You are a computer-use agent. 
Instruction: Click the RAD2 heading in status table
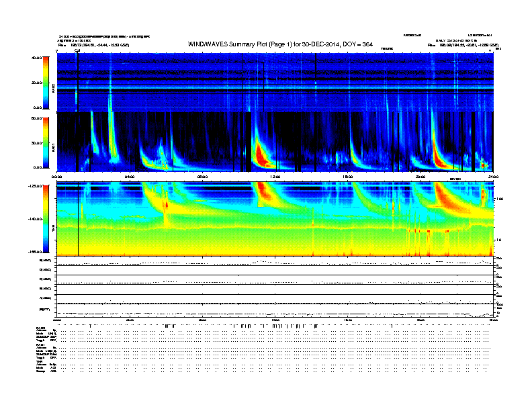coord(41,328)
